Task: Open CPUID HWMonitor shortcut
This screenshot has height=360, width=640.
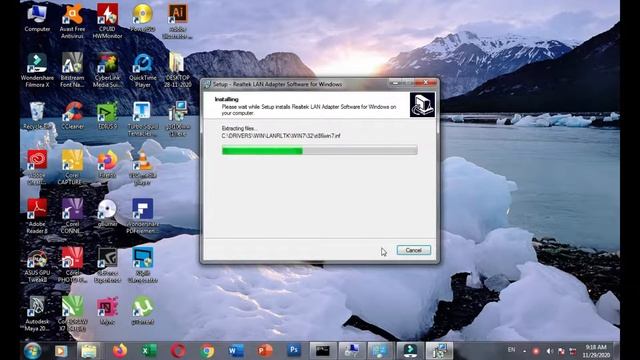Action: 107,22
